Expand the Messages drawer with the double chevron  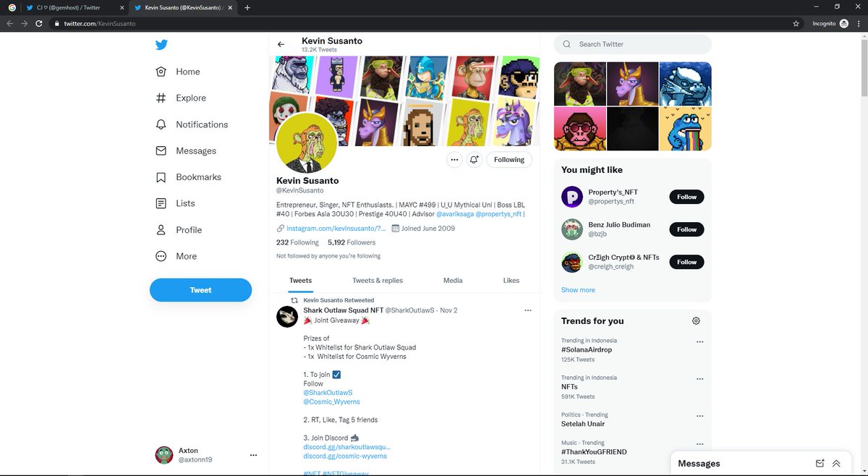coord(836,464)
